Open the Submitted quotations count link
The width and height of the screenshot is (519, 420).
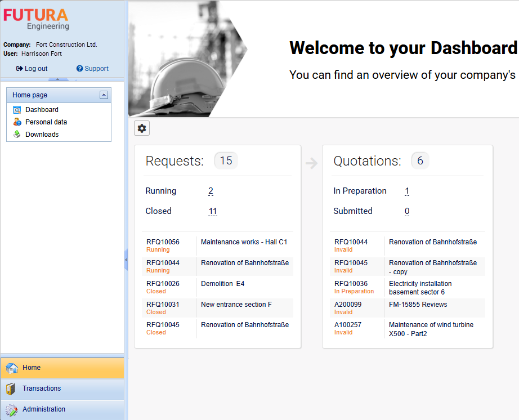tap(407, 211)
